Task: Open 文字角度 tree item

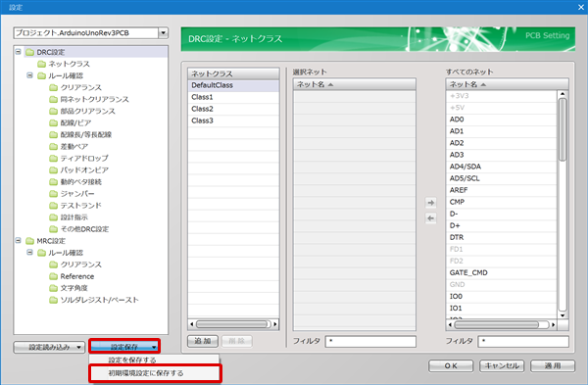Action: coord(73,288)
